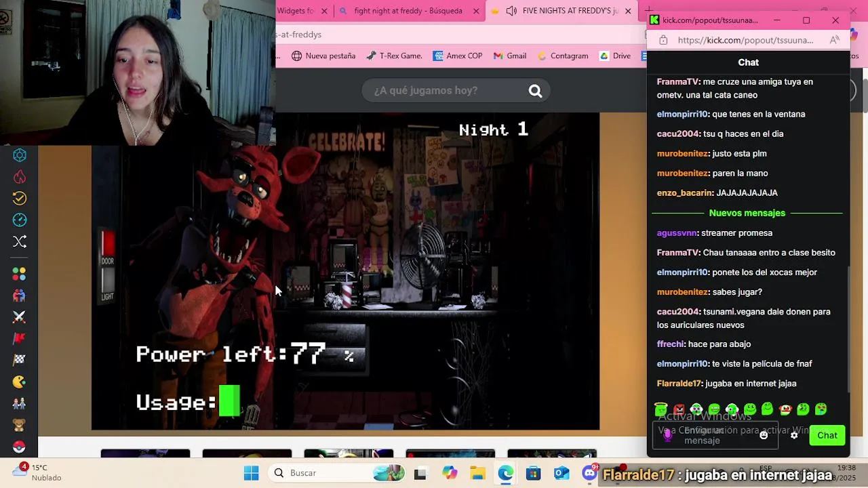The image size is (868, 488).
Task: Jump to 'Nuevos mensajes' in chat
Action: (x=747, y=213)
